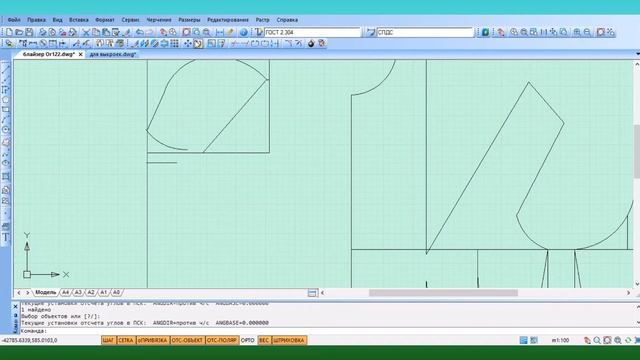
Task: Select the Line tool in left toolbar
Action: click(6, 69)
